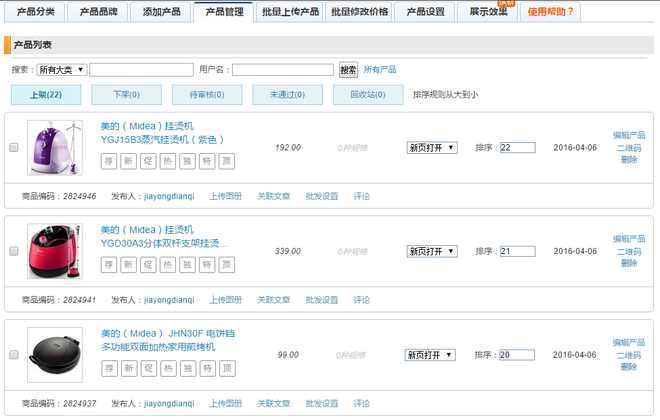Click 关联文章 for product code 2824941
This screenshot has height=420, width=660.
[x=274, y=300]
